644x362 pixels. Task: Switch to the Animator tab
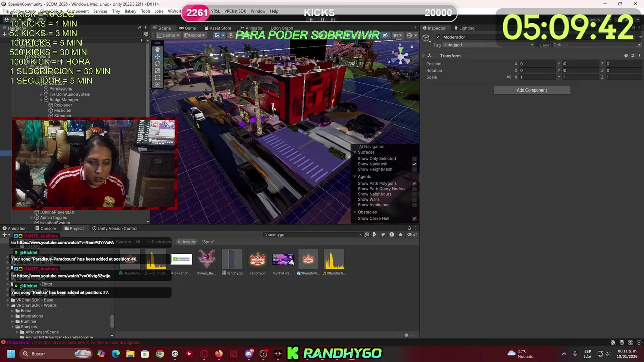coord(251,28)
